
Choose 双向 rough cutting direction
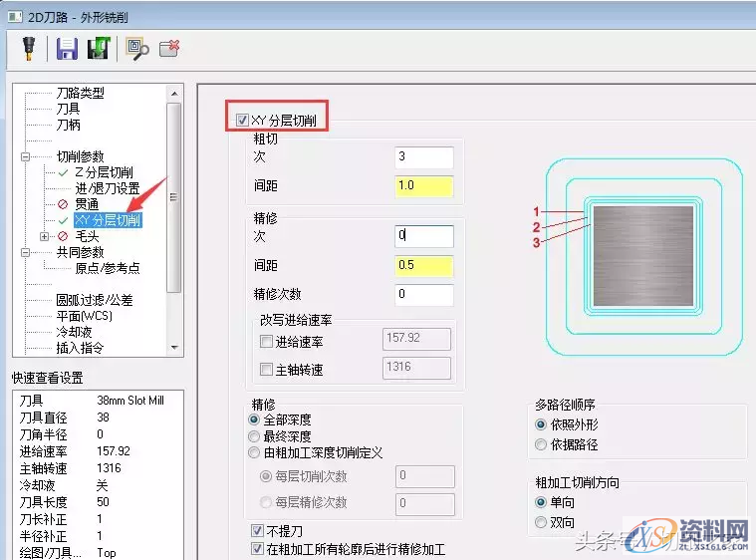541,522
